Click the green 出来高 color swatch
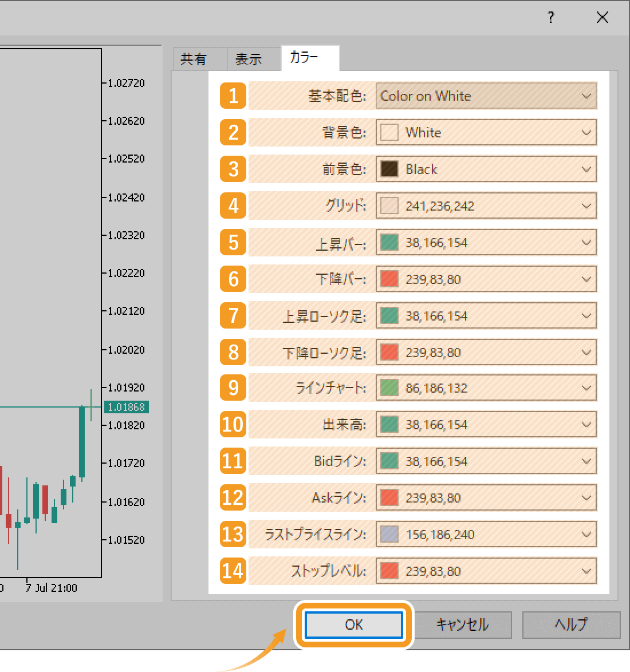This screenshot has height=672, width=630. point(389,424)
